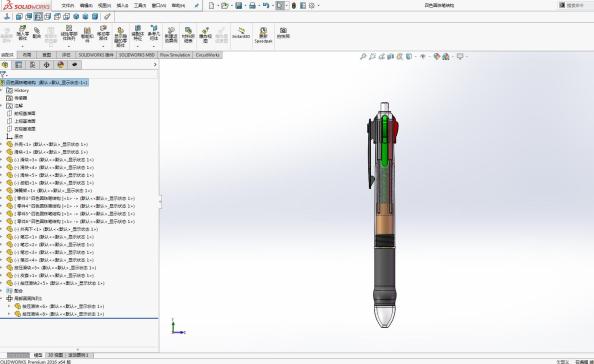Click the Move Component tool

pos(103,33)
